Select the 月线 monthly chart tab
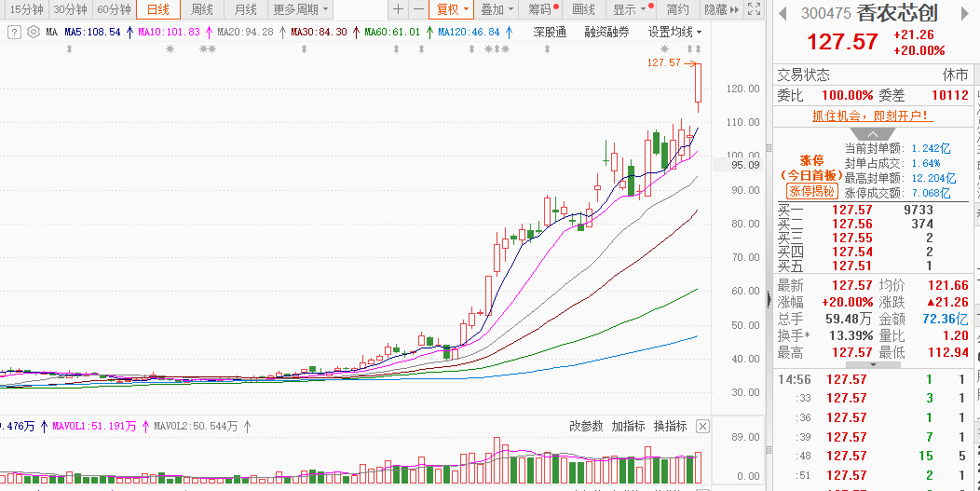 [x=246, y=9]
